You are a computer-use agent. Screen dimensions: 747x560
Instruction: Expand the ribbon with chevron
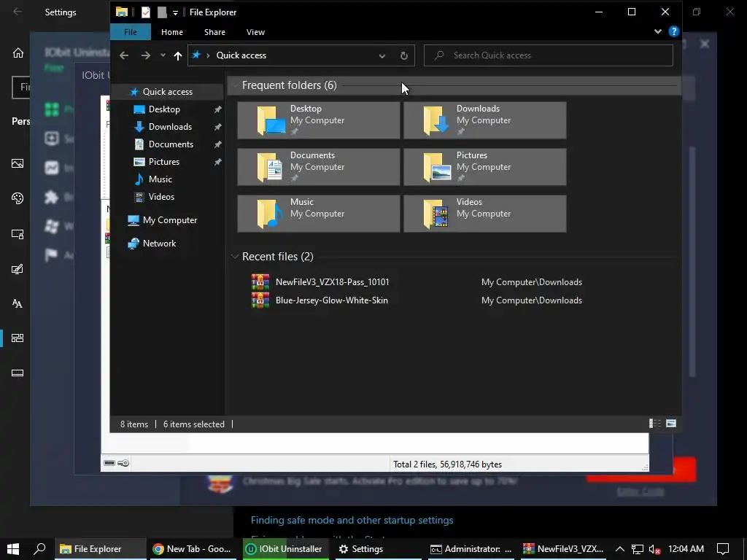point(658,31)
